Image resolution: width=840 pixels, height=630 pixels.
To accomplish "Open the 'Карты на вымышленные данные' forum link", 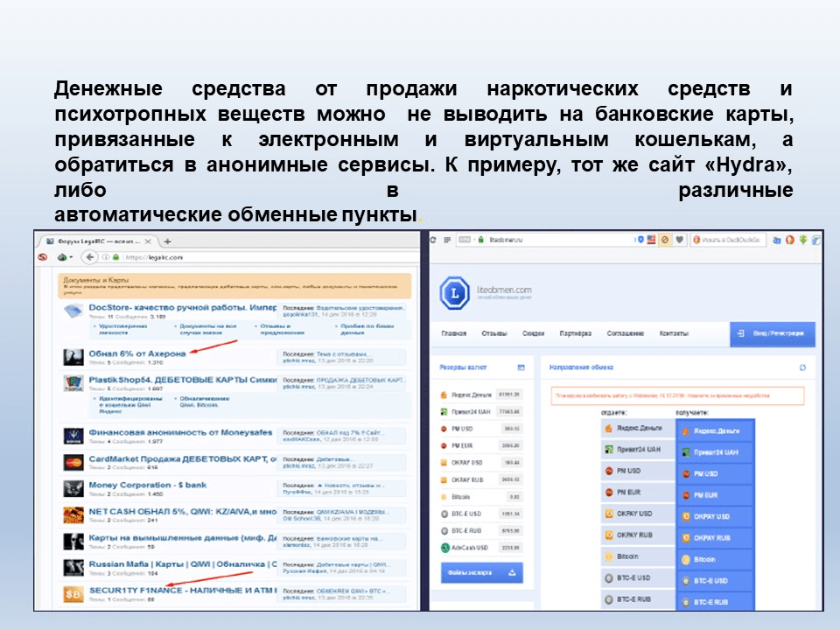I will click(x=182, y=538).
